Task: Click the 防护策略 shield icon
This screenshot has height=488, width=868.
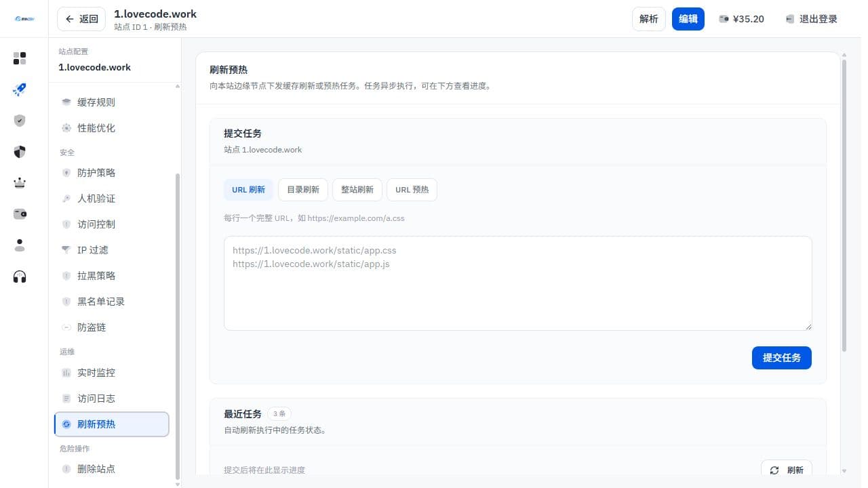Action: (66, 173)
